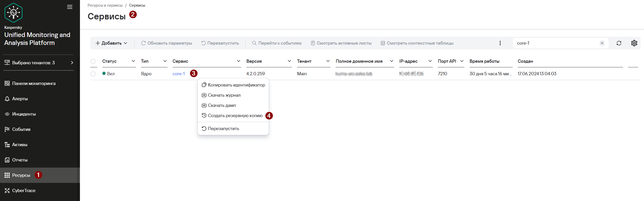Click toolbar Перезапустить button
The image size is (644, 201).
pos(220,43)
